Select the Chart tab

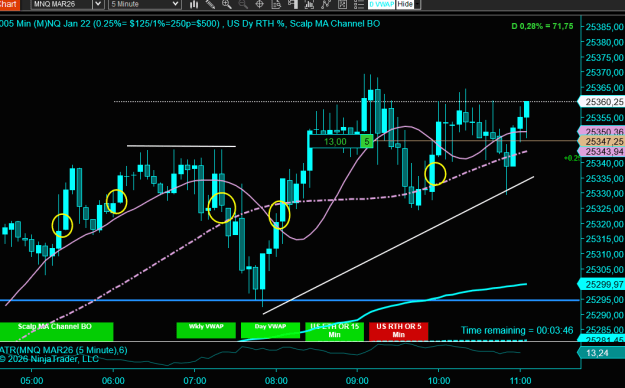tap(9, 4)
